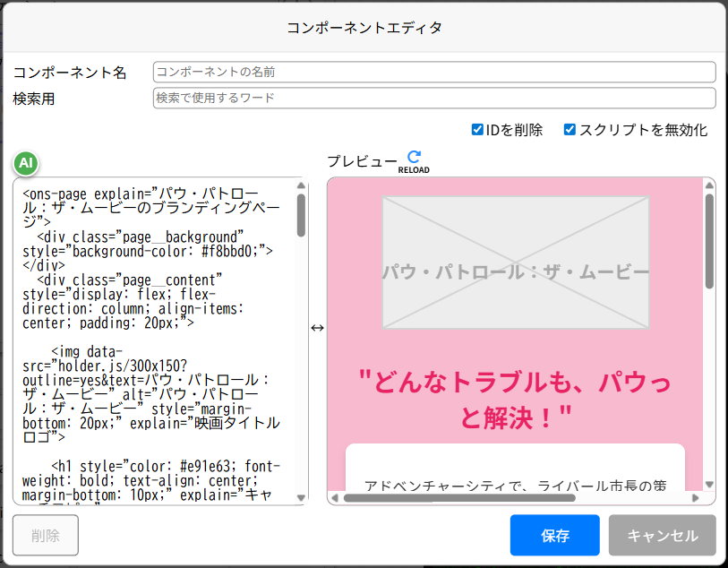Click the 検索用 search keyword field
728x568 pixels.
click(x=433, y=98)
